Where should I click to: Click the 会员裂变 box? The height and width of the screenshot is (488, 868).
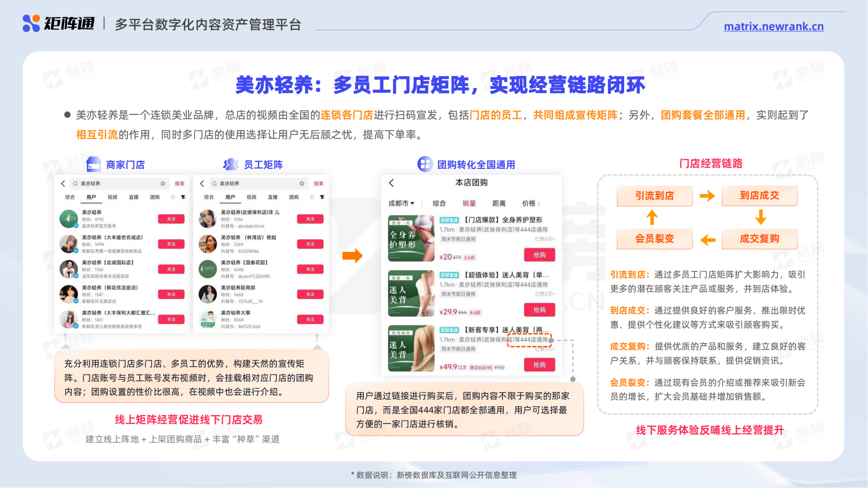(655, 239)
